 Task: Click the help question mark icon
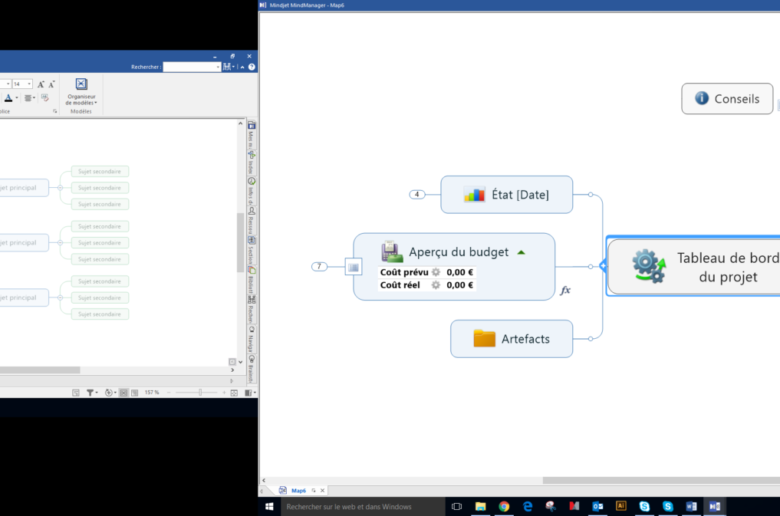click(251, 67)
